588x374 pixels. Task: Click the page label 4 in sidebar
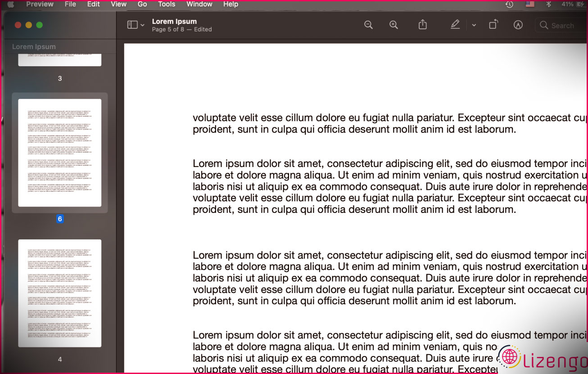60,359
